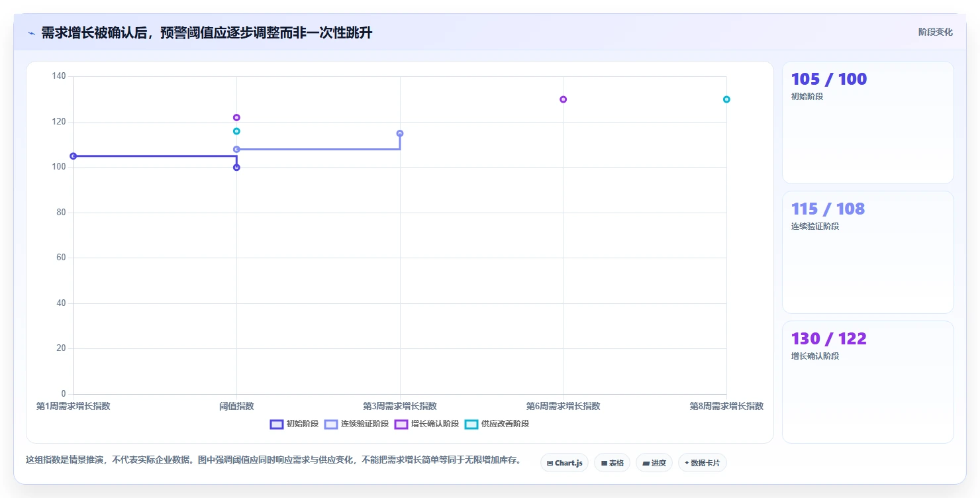The image size is (980, 498).
Task: Click the chart title 需求增长被确认后 heading
Action: tap(207, 32)
